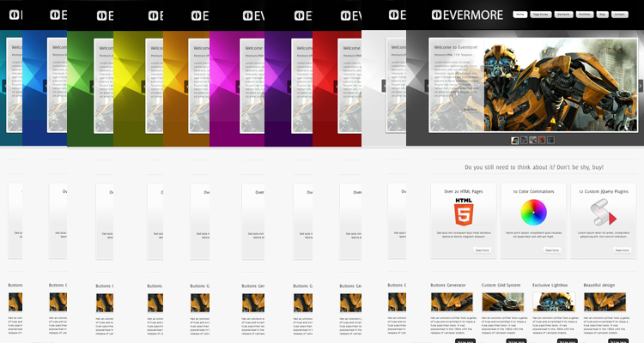Click previous-slide arrow in the blue preview
The width and height of the screenshot is (644, 343).
[x=46, y=86]
